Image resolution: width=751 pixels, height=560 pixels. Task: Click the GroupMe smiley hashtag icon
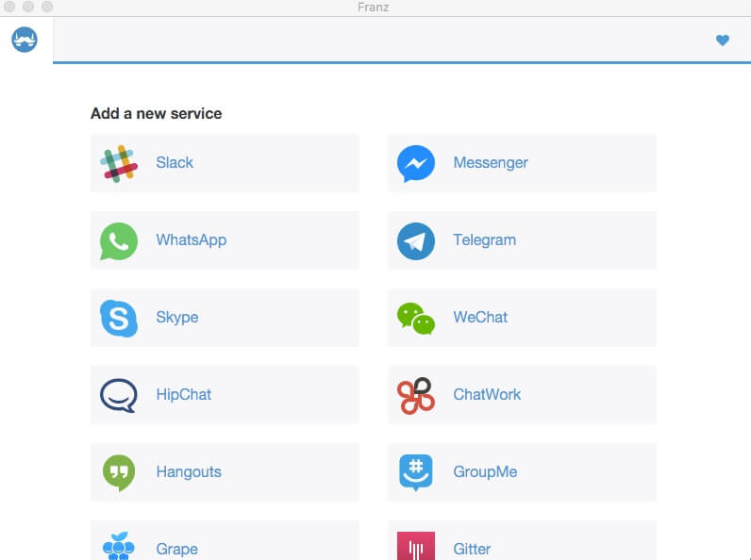tap(416, 473)
